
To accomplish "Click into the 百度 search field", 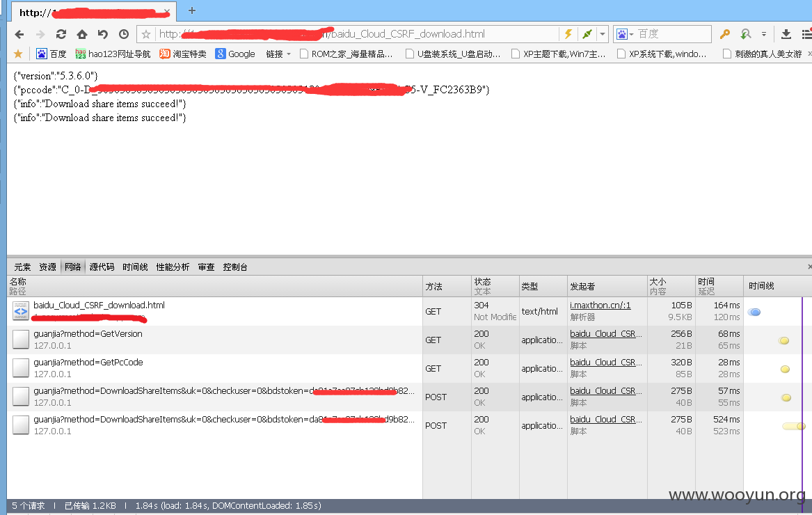I will (x=674, y=34).
